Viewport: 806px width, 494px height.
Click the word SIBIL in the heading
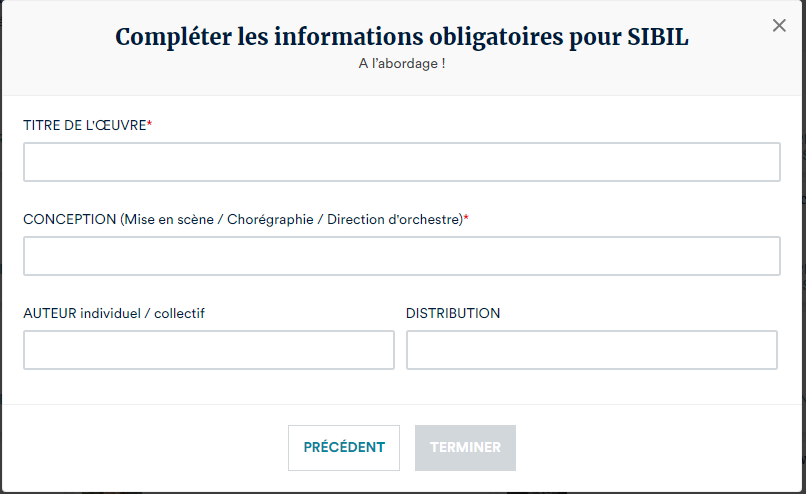[656, 38]
